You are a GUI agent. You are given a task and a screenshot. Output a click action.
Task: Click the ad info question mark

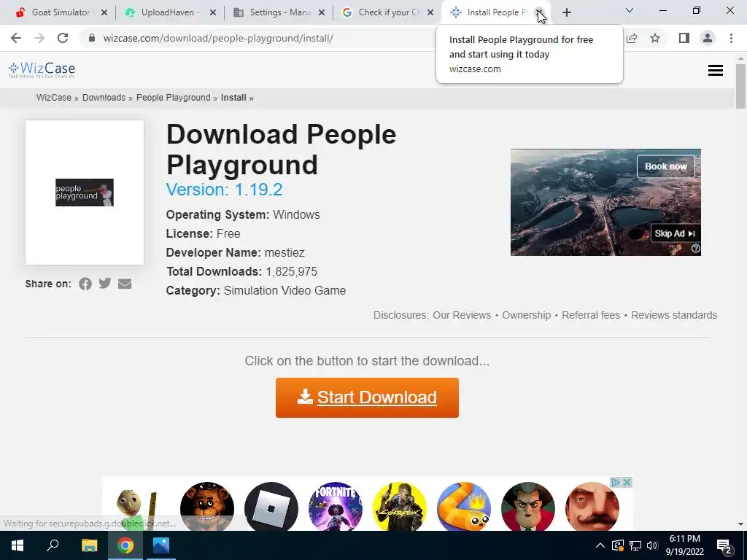(x=695, y=249)
